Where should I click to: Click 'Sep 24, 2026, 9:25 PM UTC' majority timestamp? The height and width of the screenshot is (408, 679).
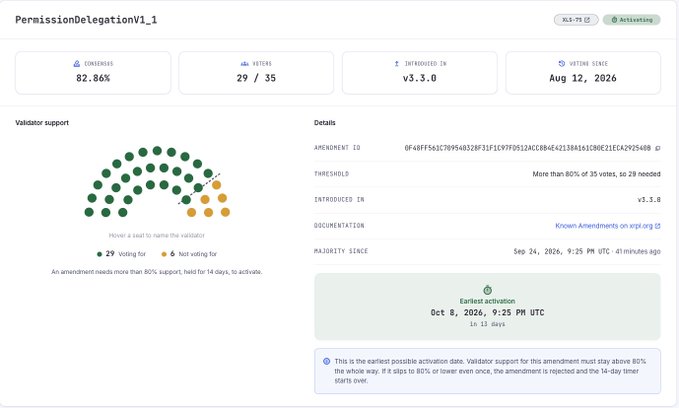[x=561, y=252]
